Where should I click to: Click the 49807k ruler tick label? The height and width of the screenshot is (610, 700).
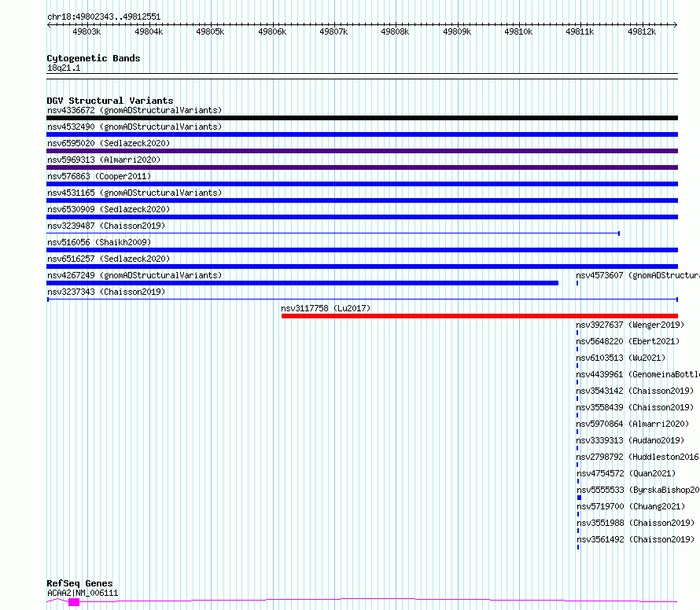333,31
